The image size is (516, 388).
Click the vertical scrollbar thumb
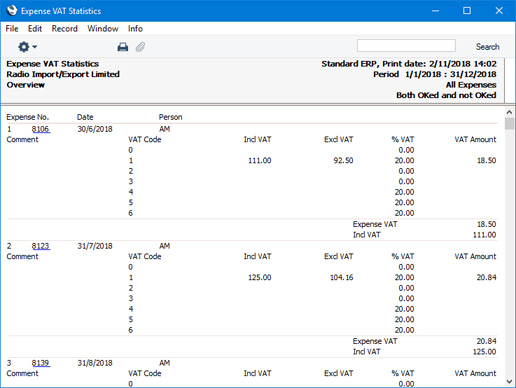pyautogui.click(x=509, y=124)
